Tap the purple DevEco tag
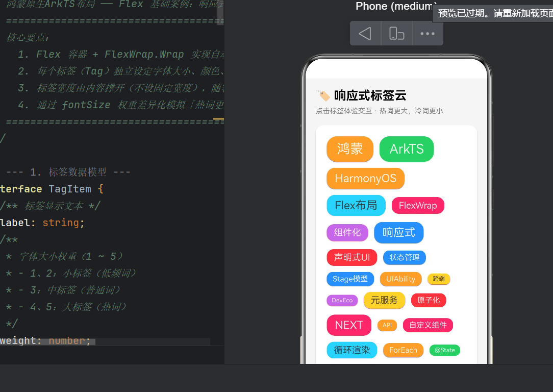Screen dimensions: 553x392 coord(342,300)
